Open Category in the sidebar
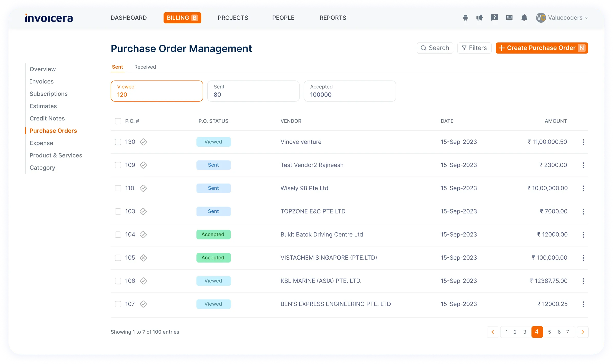 42,168
